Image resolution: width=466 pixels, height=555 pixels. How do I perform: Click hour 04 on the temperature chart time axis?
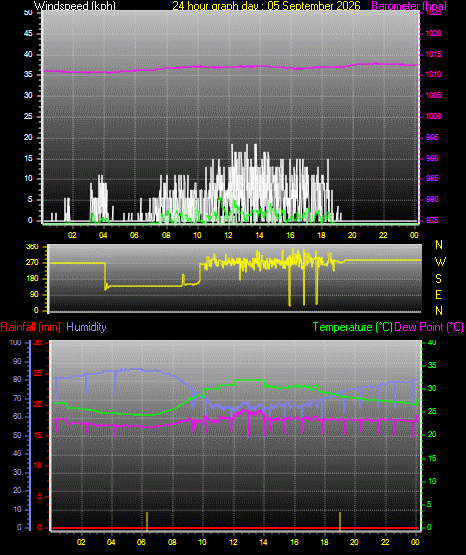click(111, 542)
